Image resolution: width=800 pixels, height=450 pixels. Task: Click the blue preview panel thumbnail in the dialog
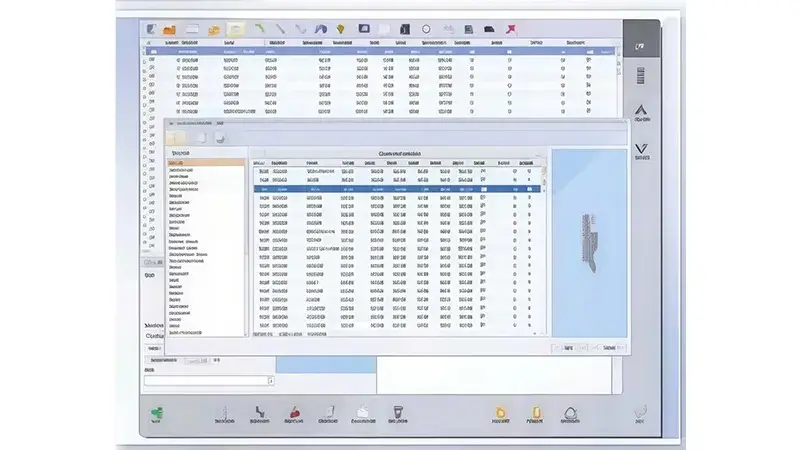click(x=590, y=243)
